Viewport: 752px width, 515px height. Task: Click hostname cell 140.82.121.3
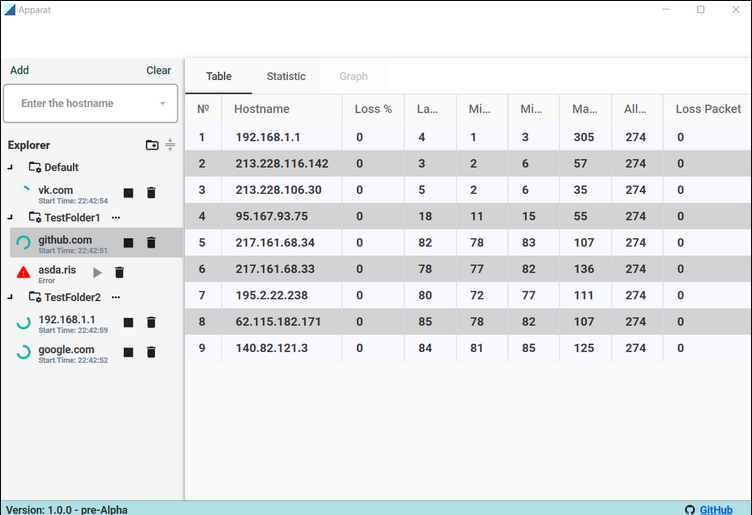pyautogui.click(x=282, y=348)
